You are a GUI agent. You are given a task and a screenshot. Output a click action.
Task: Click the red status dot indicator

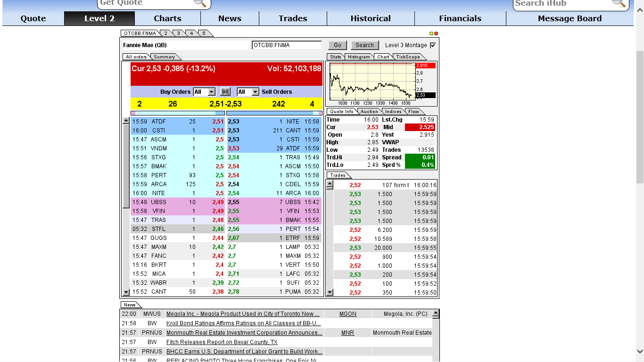pos(435,33)
